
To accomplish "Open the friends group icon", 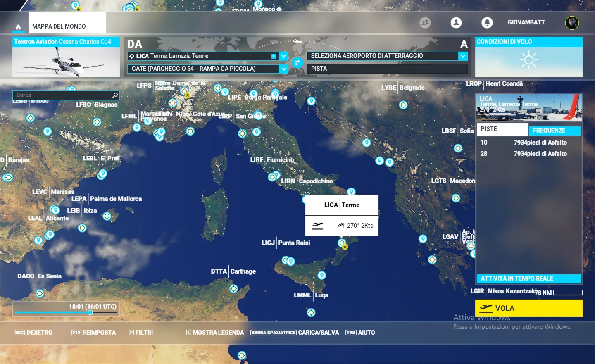I will 425,23.
